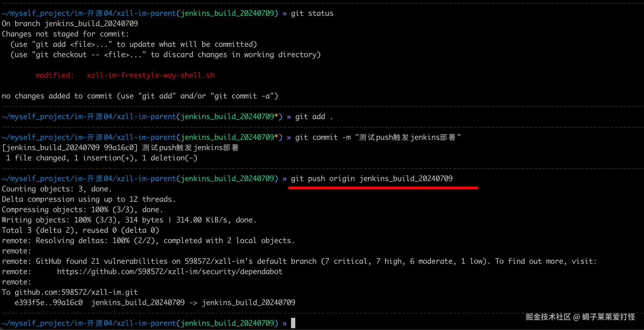The height and width of the screenshot is (330, 644).
Task: Click the watermark text at bottom right
Action: tap(580, 317)
